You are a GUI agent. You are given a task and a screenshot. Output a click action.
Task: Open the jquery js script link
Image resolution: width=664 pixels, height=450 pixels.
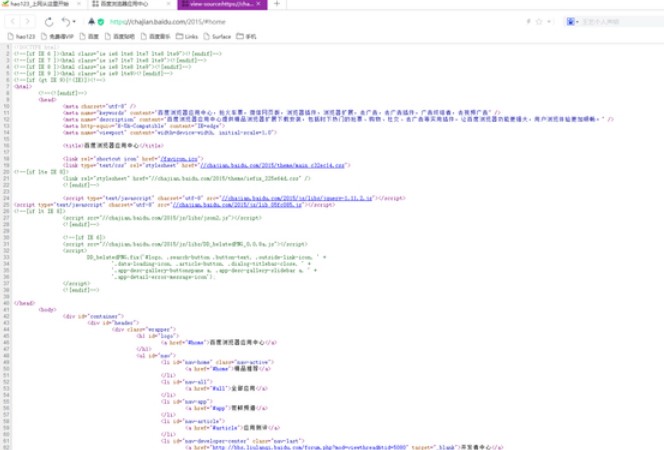coord(297,198)
